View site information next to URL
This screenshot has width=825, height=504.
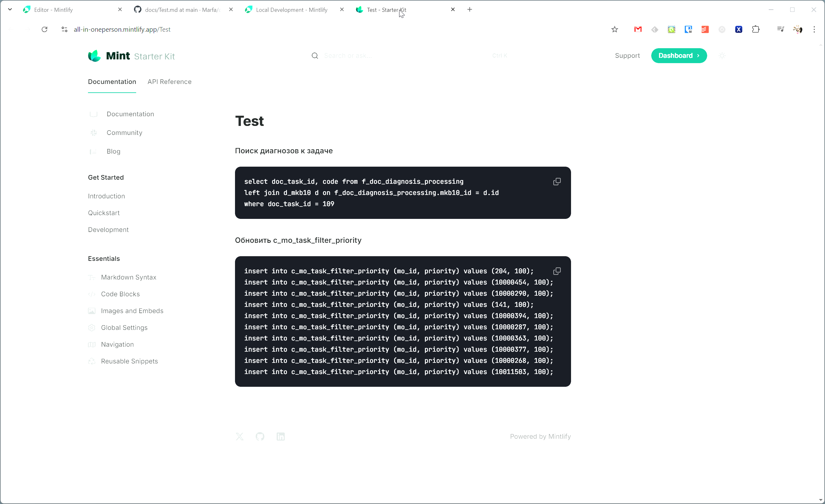click(x=65, y=30)
